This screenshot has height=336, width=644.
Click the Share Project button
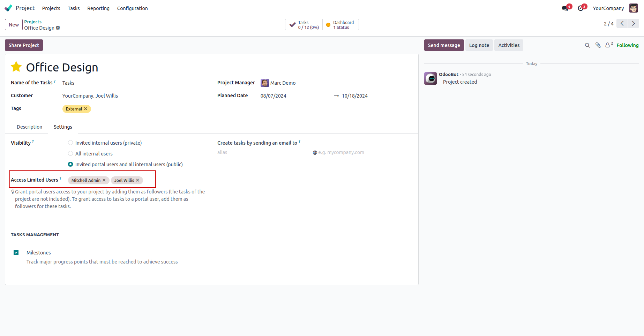24,45
